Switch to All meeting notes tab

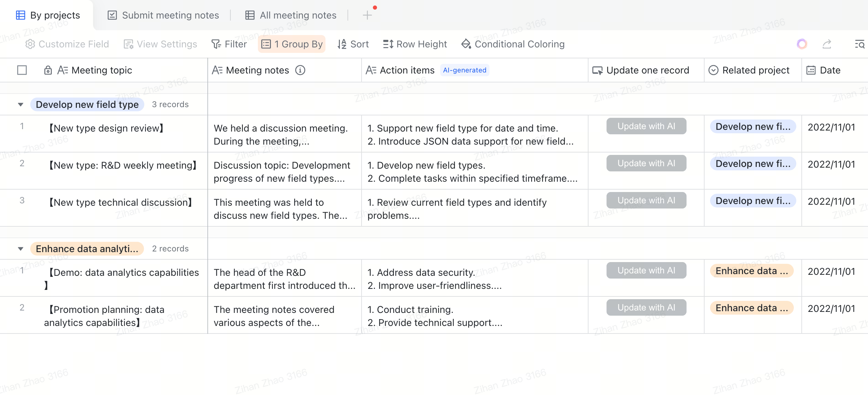[x=291, y=15]
